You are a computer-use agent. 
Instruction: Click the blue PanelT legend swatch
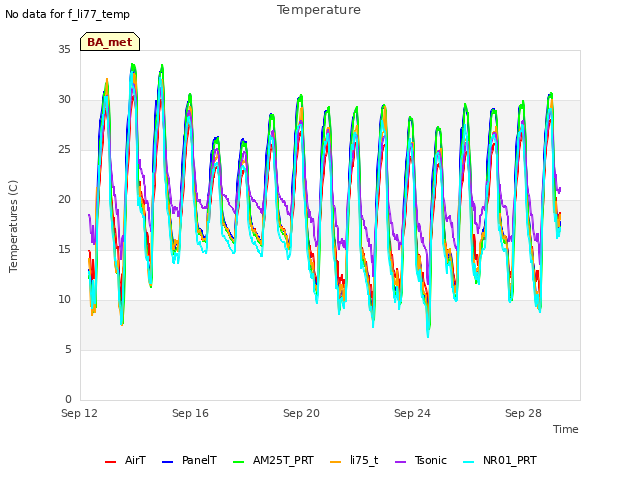click(x=168, y=462)
